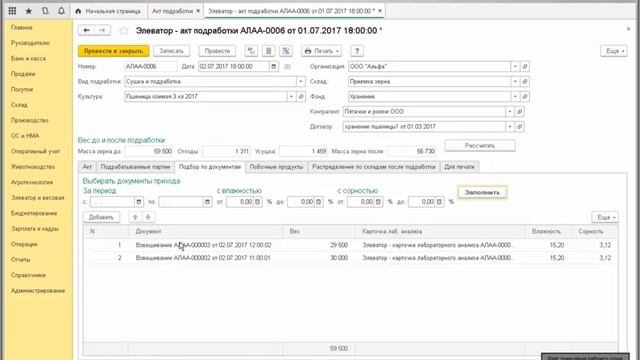
Task: Switch to Для печати tab
Action: pos(459,167)
